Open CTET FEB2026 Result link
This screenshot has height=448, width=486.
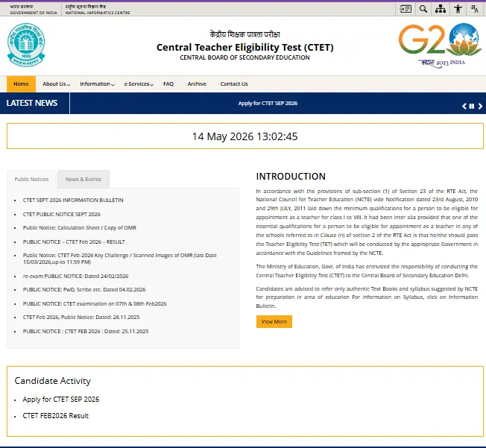(55, 416)
